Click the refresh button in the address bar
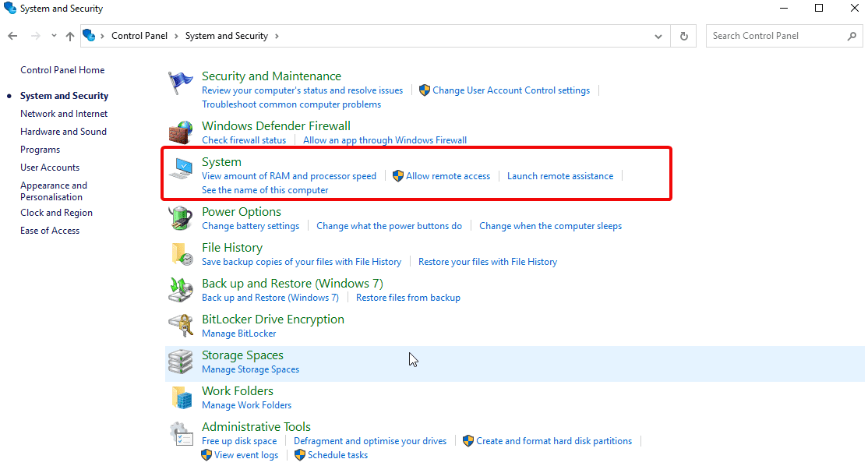Viewport: 868px width, 466px height. tap(683, 36)
